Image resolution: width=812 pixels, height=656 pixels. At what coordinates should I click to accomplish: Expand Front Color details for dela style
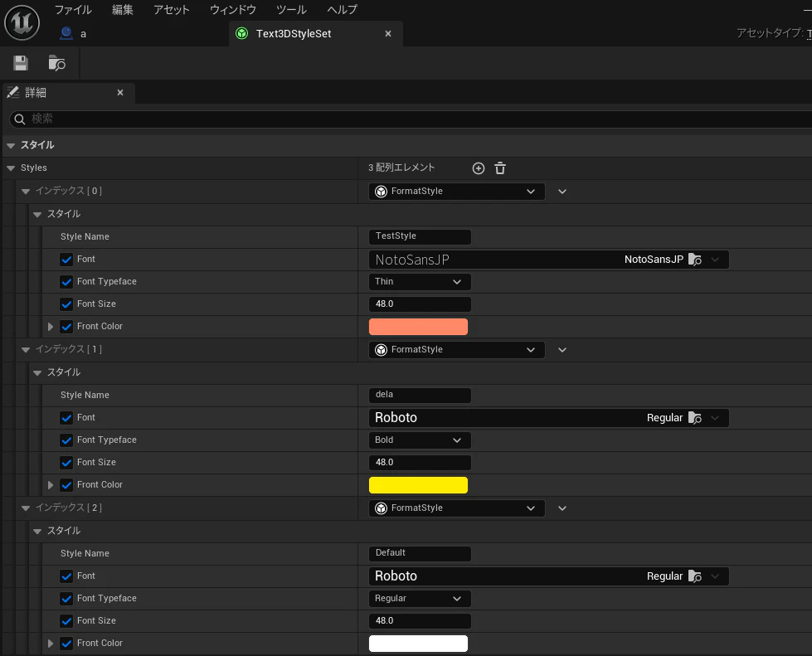[x=51, y=485]
